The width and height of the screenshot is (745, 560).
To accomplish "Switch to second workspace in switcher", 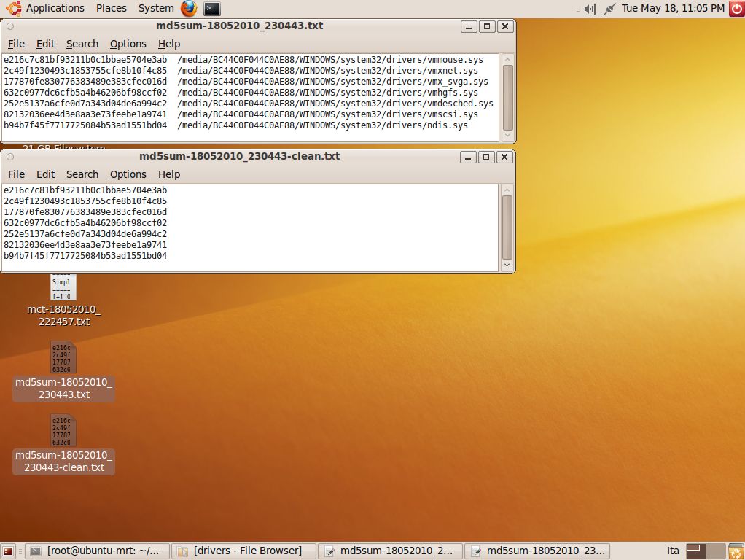I will [x=715, y=551].
